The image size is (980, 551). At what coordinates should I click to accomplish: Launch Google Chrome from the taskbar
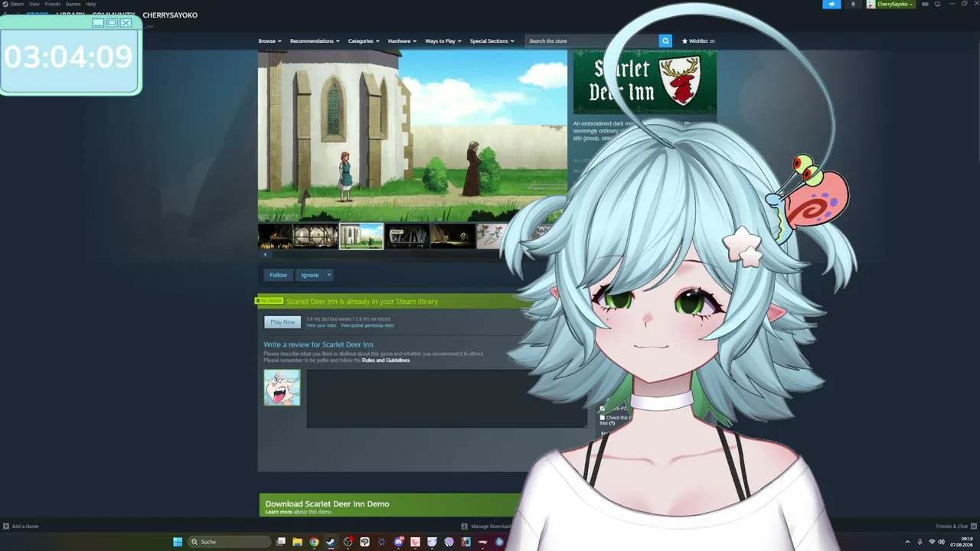click(x=314, y=542)
